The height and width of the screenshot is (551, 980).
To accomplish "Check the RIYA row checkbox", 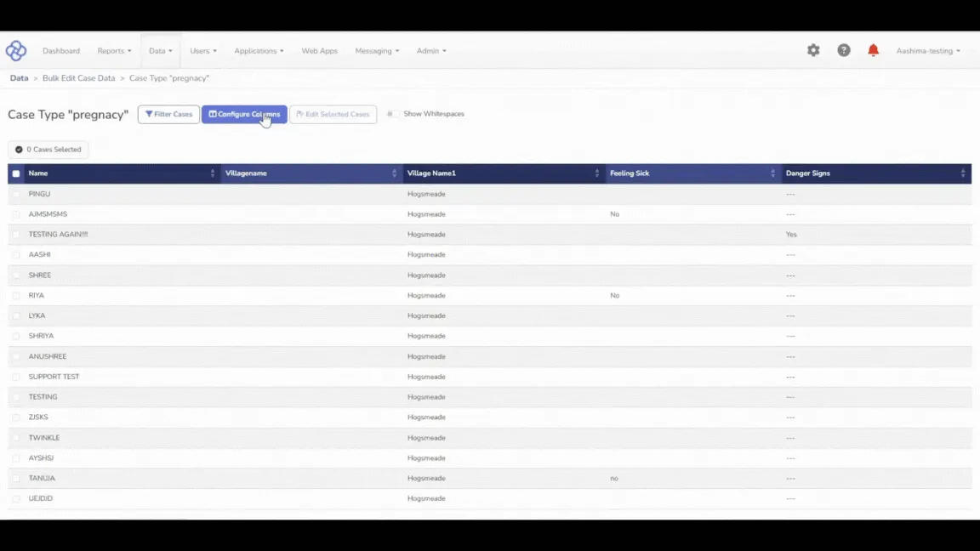I will tap(16, 296).
